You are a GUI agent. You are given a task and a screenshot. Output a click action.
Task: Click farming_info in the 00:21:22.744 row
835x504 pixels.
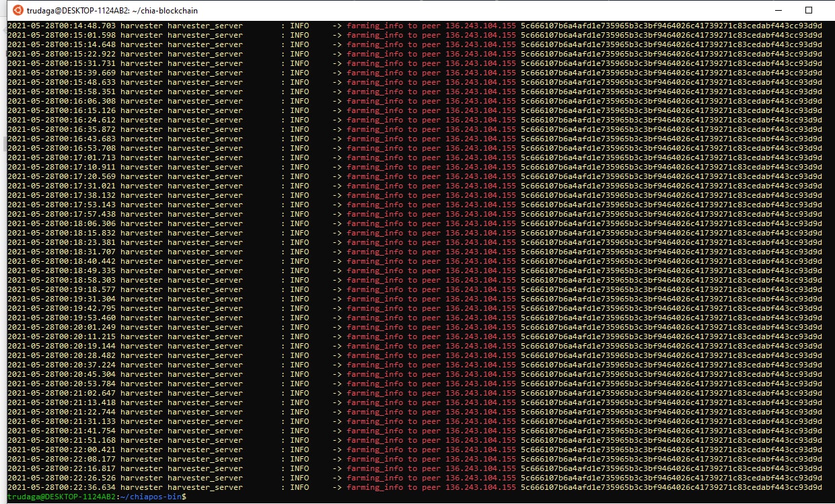(x=375, y=412)
